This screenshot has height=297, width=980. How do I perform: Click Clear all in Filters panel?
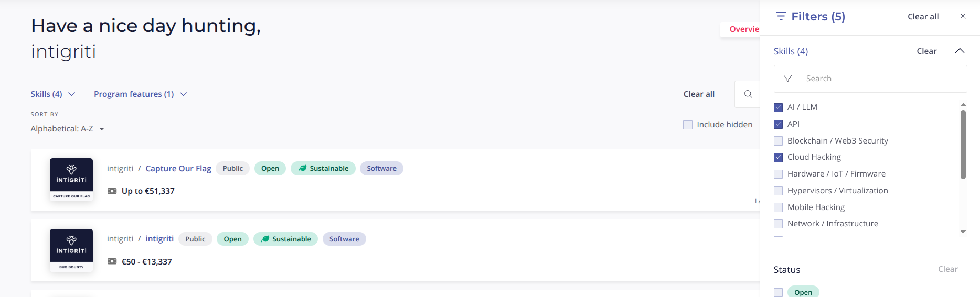pyautogui.click(x=923, y=17)
